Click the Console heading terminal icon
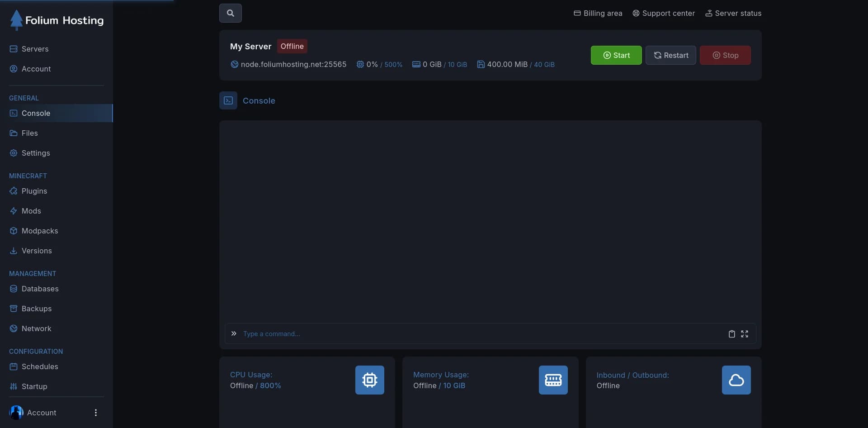 228,100
